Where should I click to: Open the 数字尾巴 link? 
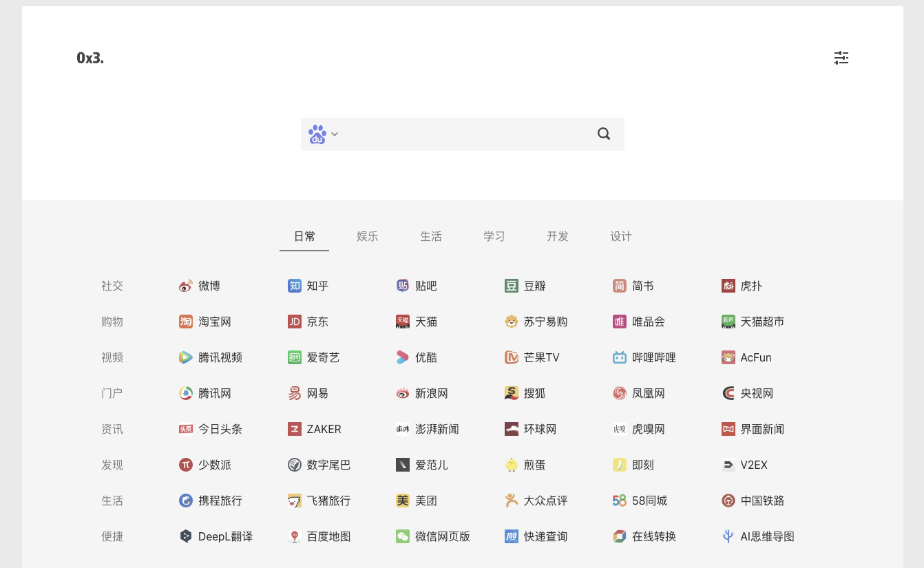click(x=319, y=465)
